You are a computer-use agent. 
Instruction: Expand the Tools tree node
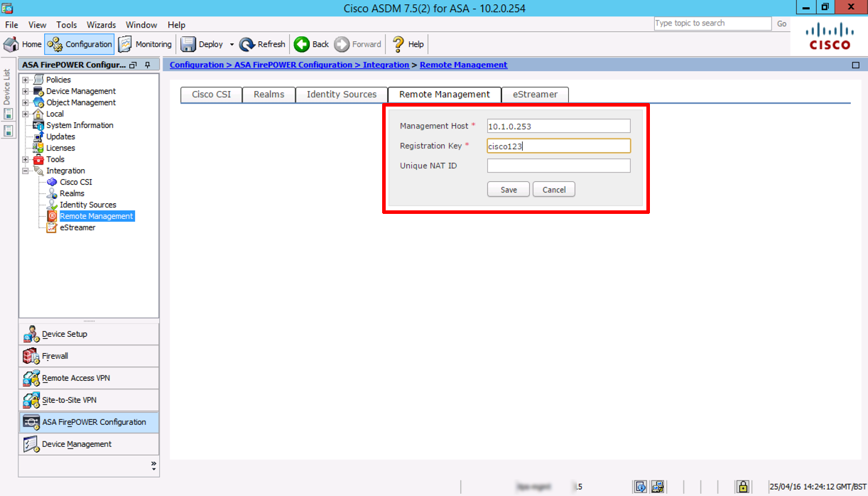click(26, 159)
